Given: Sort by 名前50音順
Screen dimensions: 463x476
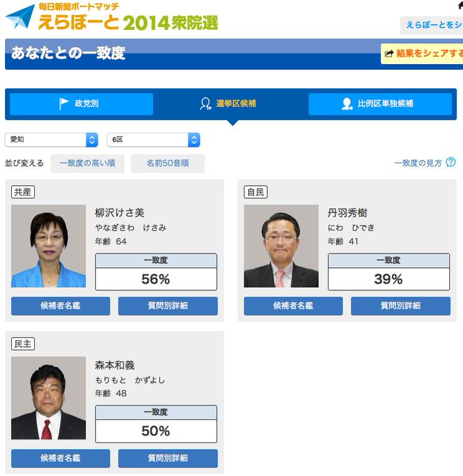Looking at the screenshot, I should coord(167,163).
